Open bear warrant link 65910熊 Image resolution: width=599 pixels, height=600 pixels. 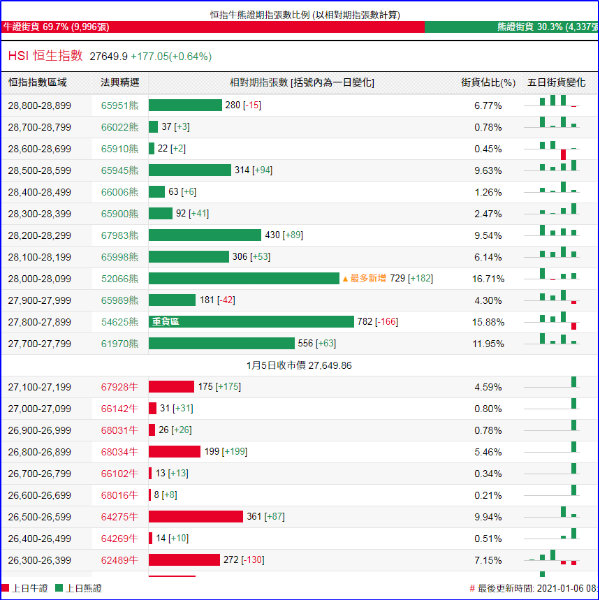119,149
